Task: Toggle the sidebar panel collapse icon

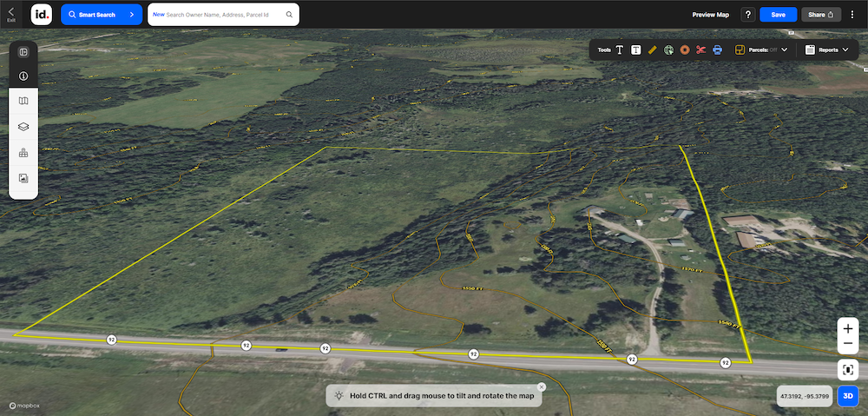Action: pos(23,52)
